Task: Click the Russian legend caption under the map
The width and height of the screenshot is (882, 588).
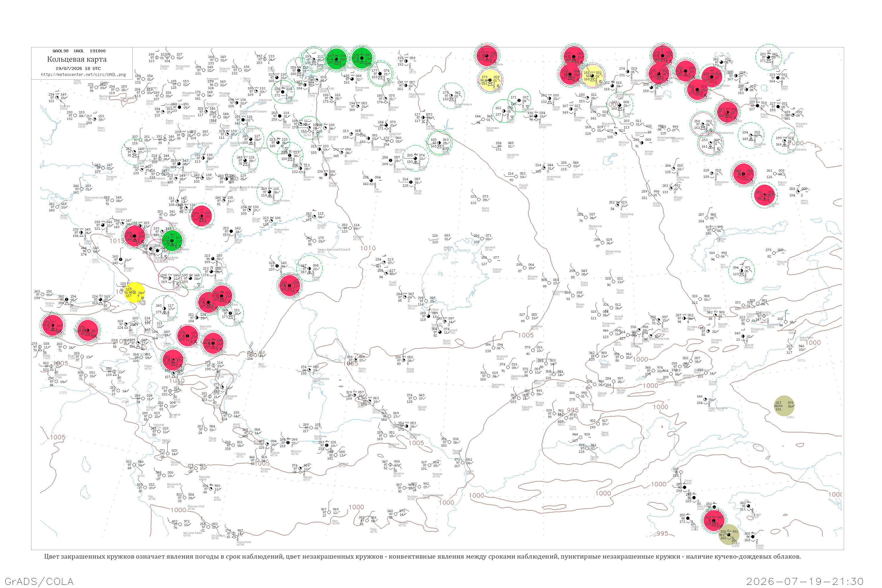Action: (x=422, y=557)
